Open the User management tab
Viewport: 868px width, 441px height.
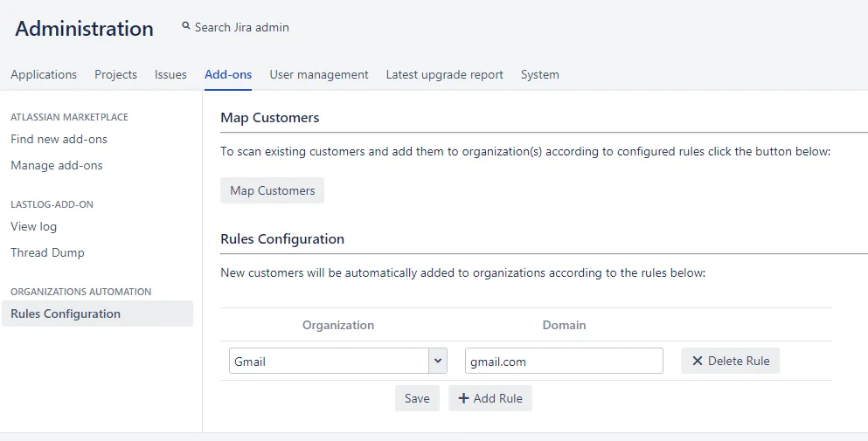[x=319, y=75]
